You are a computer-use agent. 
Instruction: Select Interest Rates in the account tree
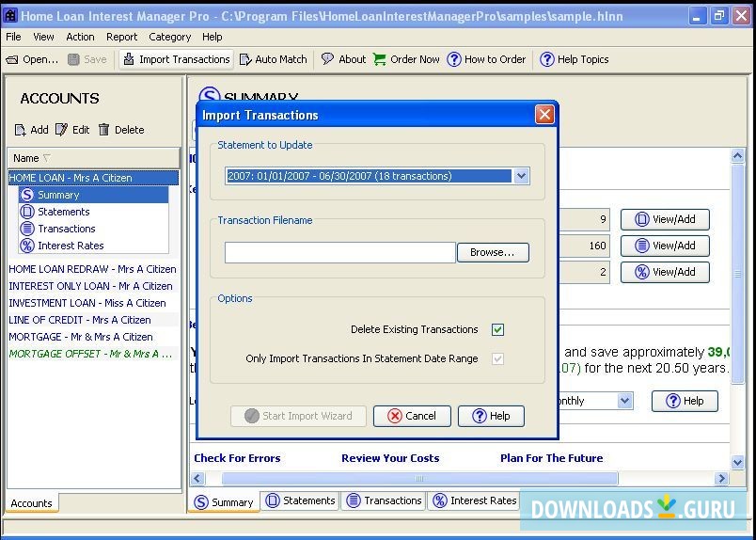tap(93, 246)
